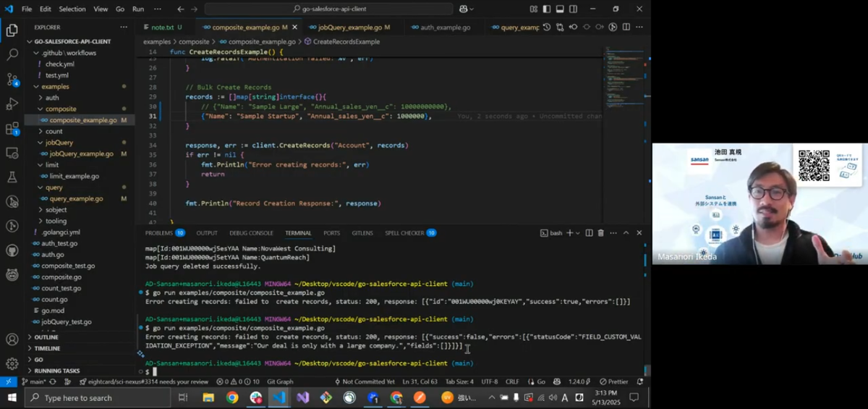Switch to the note.txt tab

tap(163, 28)
